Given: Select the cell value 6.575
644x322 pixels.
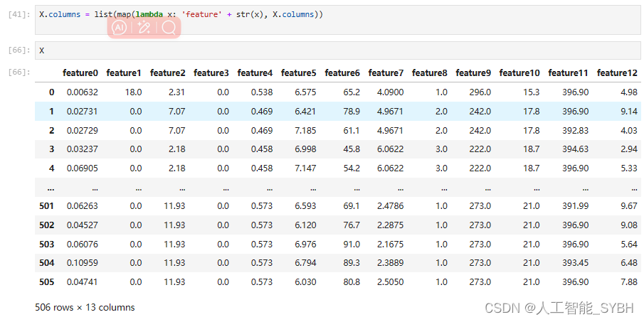Looking at the screenshot, I should point(305,92).
